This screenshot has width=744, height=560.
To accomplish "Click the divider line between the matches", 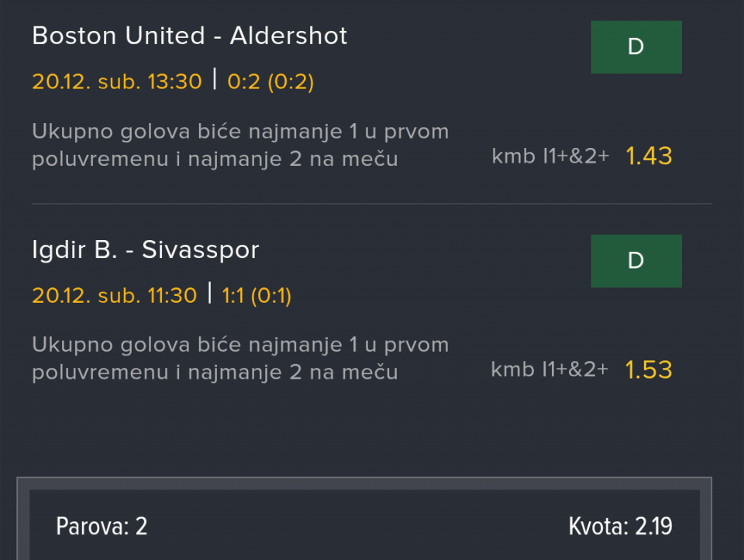I will click(372, 204).
